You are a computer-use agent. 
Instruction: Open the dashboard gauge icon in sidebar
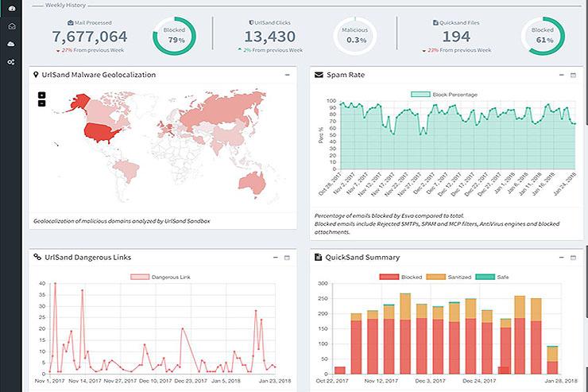[x=11, y=9]
